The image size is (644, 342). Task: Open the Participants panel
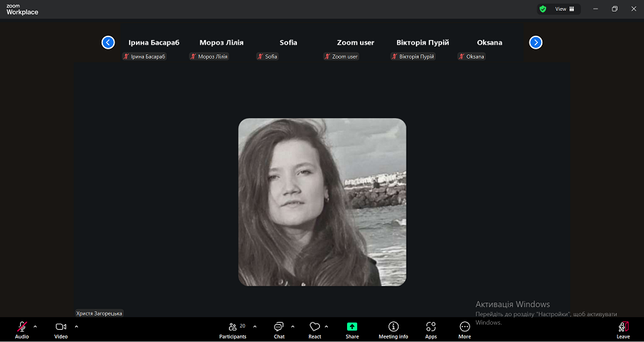click(233, 330)
